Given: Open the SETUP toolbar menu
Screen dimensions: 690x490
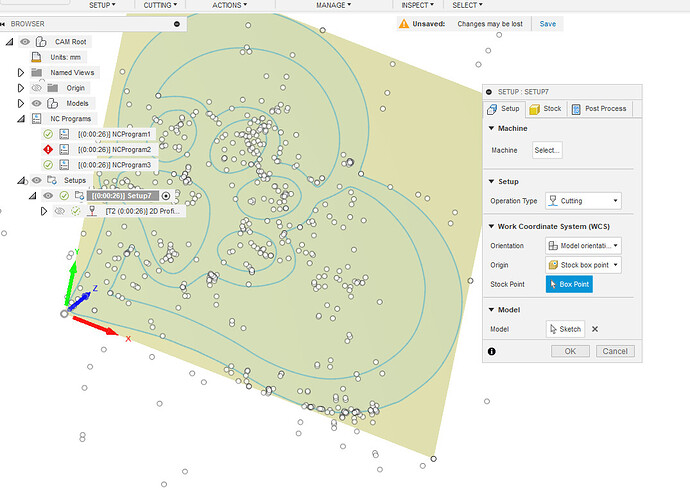Looking at the screenshot, I should click(102, 5).
